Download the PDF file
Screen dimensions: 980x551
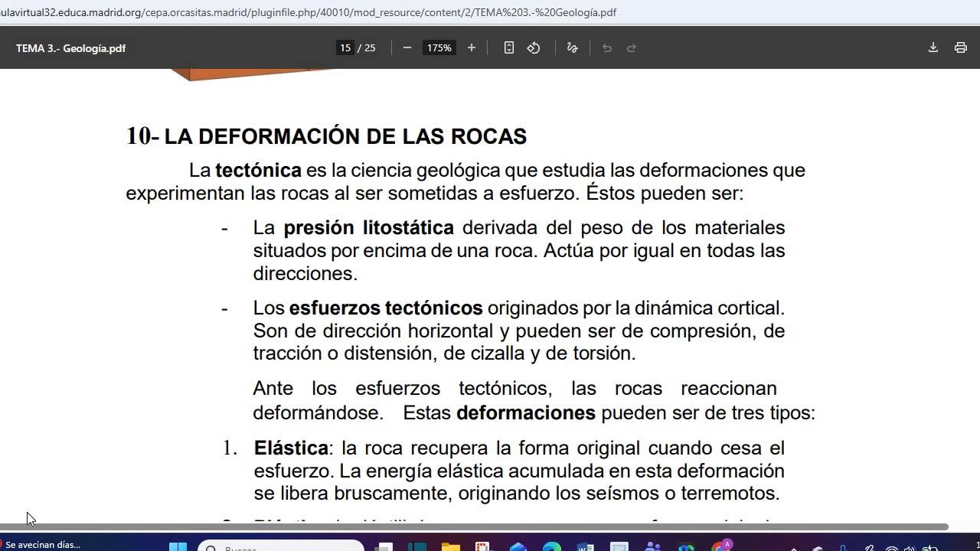point(933,47)
